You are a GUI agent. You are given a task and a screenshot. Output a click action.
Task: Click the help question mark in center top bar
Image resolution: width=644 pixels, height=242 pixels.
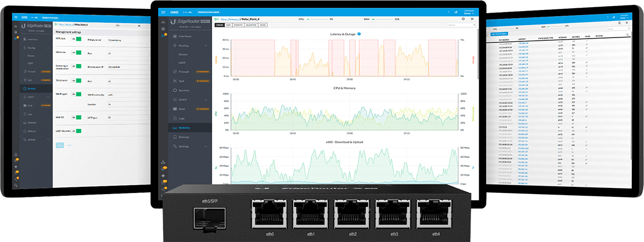[x=448, y=13]
